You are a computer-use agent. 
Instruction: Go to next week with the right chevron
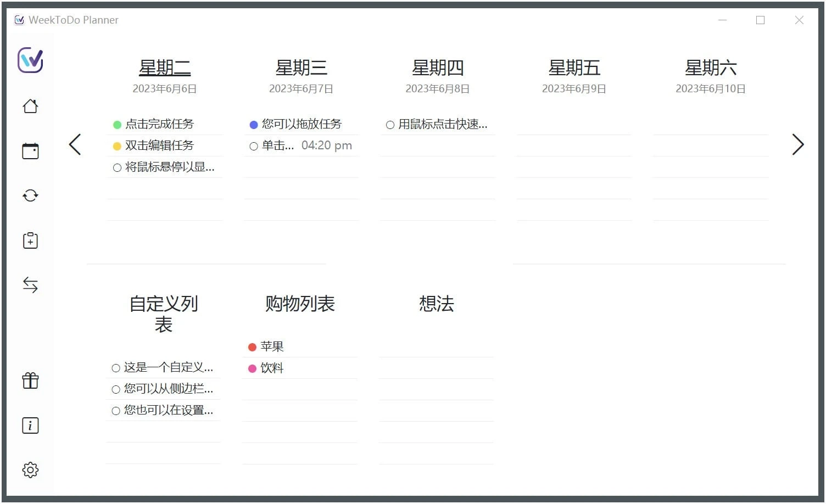point(797,144)
